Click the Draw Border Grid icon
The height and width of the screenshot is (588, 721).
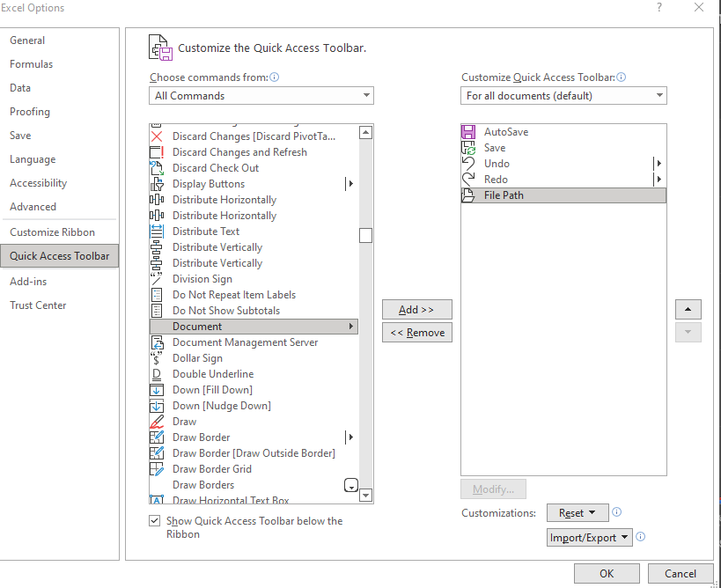pos(157,469)
